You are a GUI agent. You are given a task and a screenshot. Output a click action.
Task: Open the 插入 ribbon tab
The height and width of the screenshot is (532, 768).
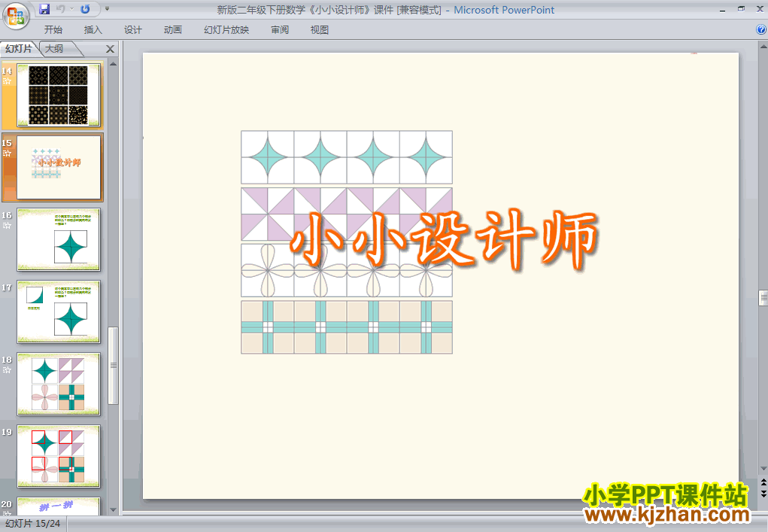(x=93, y=30)
